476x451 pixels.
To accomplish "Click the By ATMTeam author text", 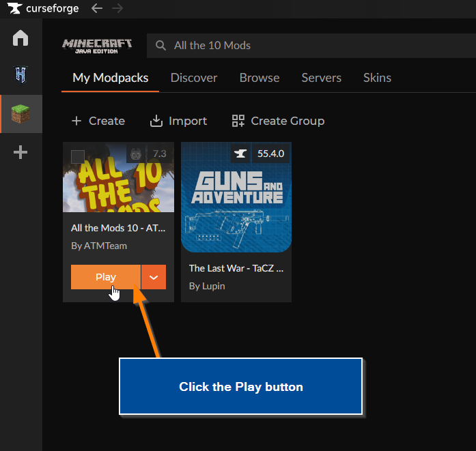I will pyautogui.click(x=99, y=246).
